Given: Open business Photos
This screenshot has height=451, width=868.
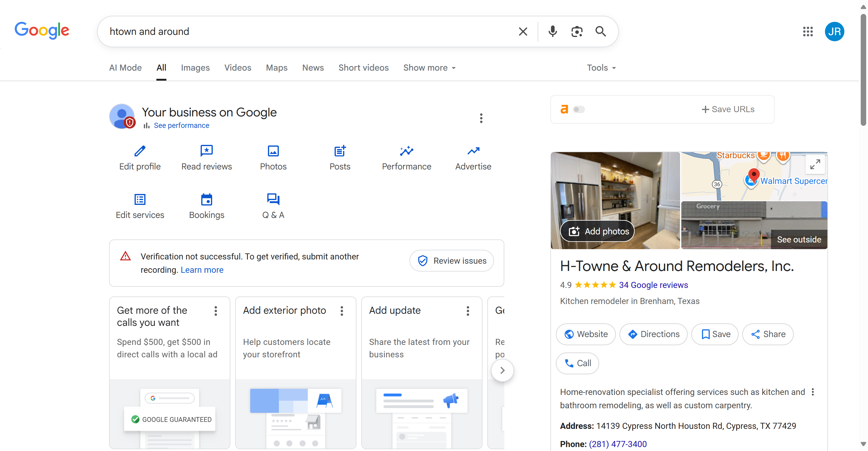Looking at the screenshot, I should coord(273,158).
